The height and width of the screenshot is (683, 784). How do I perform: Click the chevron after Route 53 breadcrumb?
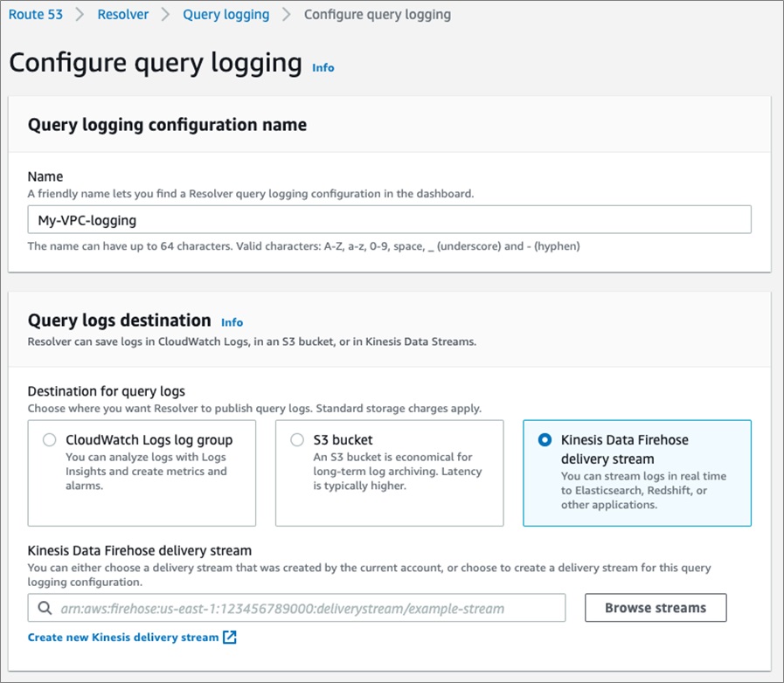80,15
